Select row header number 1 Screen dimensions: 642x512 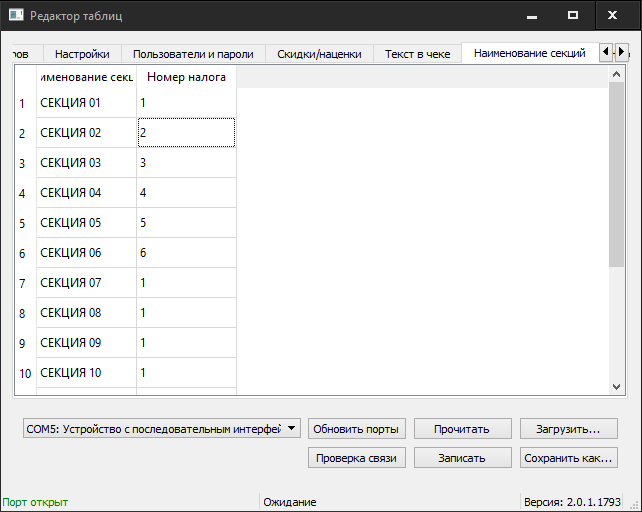coord(25,103)
